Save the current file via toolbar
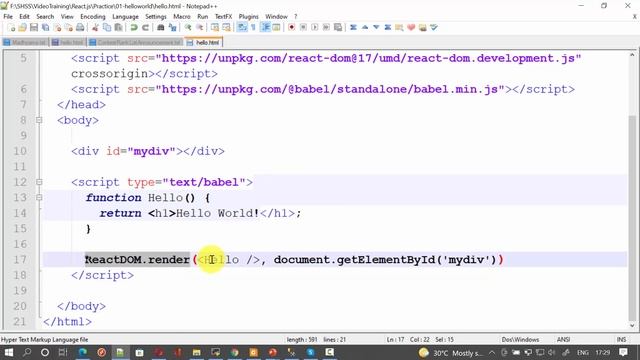 click(34, 28)
